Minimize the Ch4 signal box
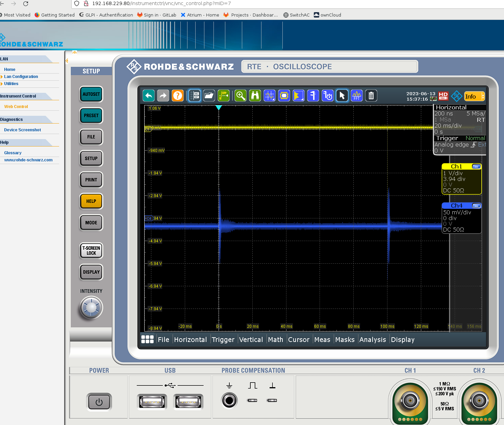Viewport: 504px width, 425px height. pyautogui.click(x=476, y=206)
